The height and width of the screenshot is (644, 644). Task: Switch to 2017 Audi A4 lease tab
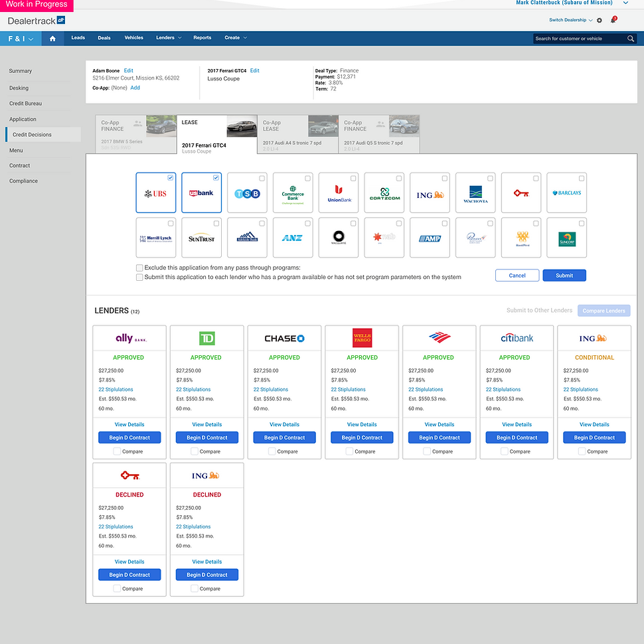(x=298, y=134)
